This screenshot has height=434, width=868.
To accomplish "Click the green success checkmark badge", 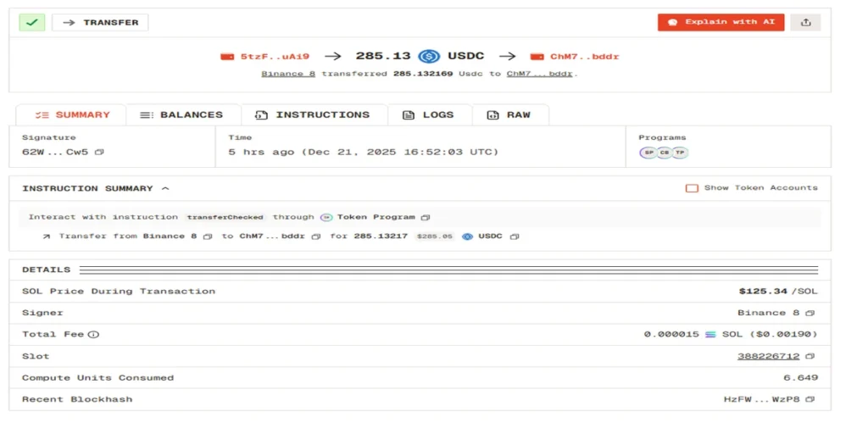I will (32, 23).
